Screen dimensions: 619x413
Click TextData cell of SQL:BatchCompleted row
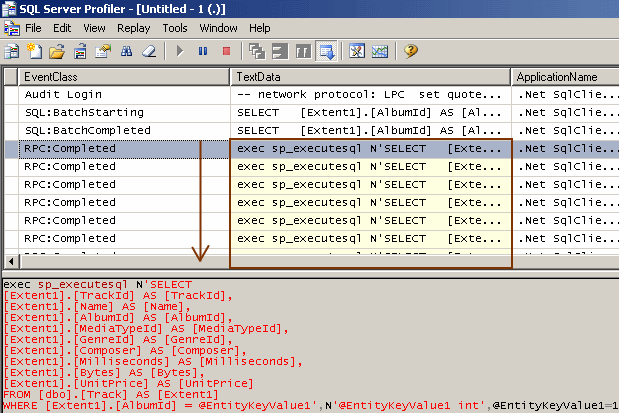click(x=370, y=131)
